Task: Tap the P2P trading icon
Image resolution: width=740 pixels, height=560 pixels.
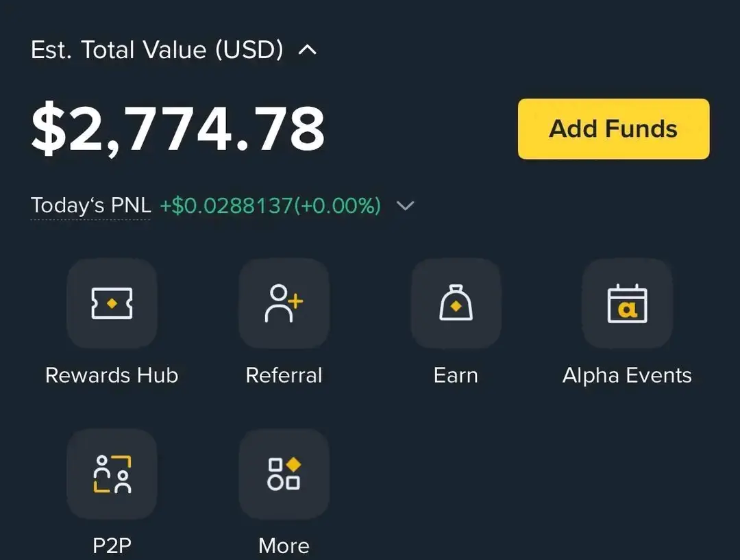Action: [x=112, y=474]
